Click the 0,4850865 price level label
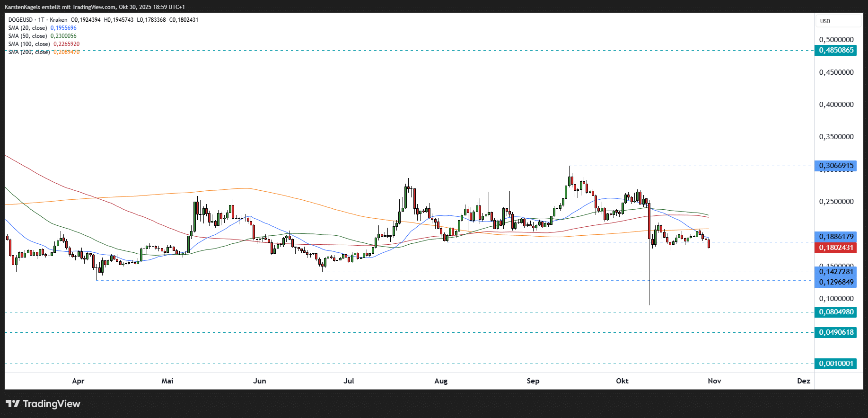 click(x=836, y=50)
